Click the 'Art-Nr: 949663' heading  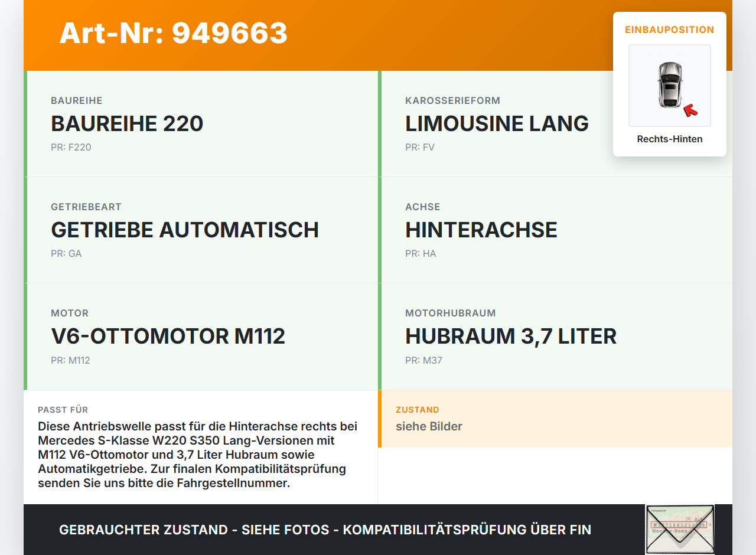[x=173, y=33]
